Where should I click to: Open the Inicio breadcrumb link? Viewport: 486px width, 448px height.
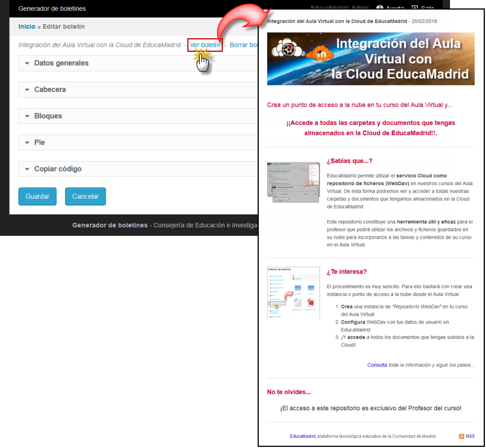click(x=26, y=26)
